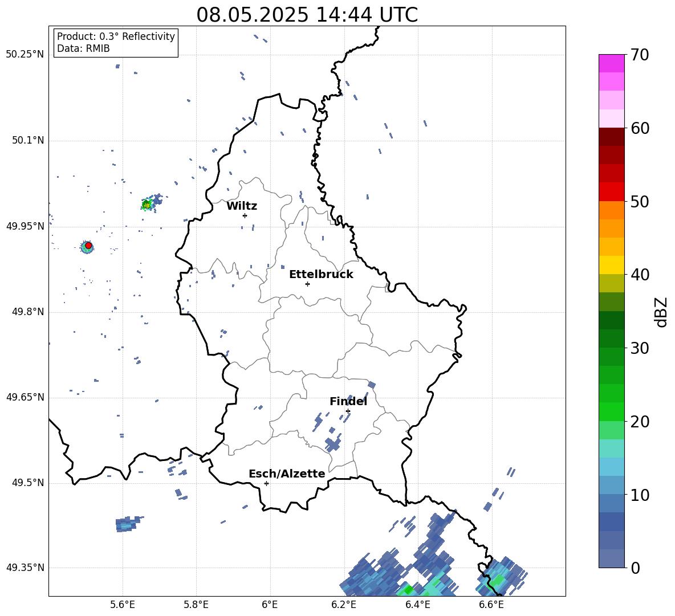Click the 49.65°N latitude label
The image size is (675, 616).
(x=25, y=397)
